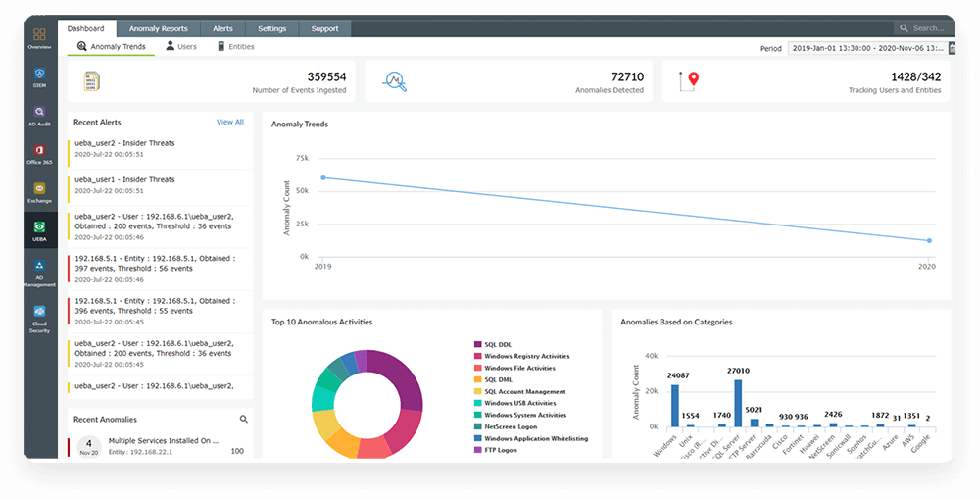Open Office 365 module icon
Image resolution: width=980 pixels, height=499 pixels.
(39, 153)
